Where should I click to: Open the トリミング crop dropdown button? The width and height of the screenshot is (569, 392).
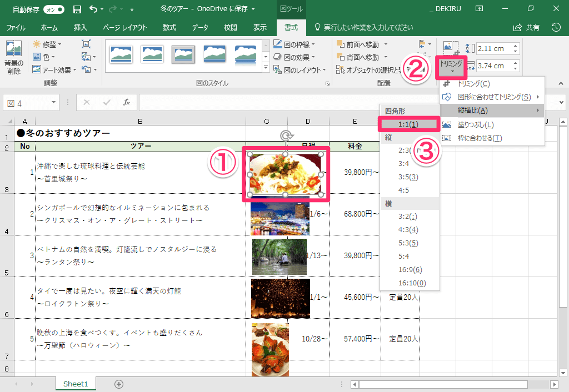tap(451, 67)
